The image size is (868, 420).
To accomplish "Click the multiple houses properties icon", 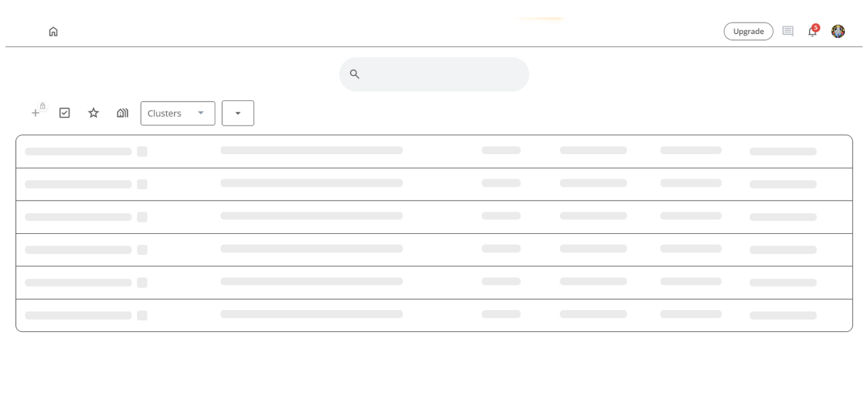I will [122, 113].
